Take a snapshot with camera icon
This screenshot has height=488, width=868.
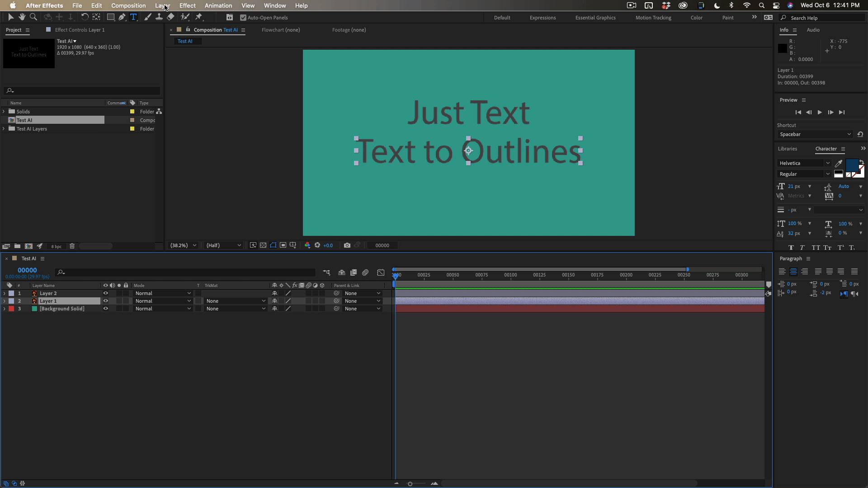(x=347, y=245)
